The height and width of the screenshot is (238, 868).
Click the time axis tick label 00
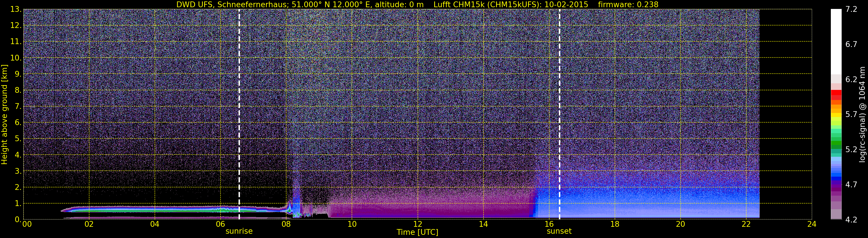(x=27, y=224)
